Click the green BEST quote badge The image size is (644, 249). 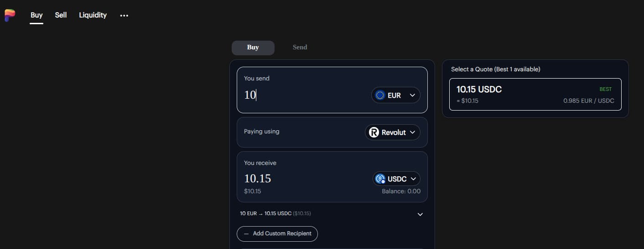tap(605, 89)
